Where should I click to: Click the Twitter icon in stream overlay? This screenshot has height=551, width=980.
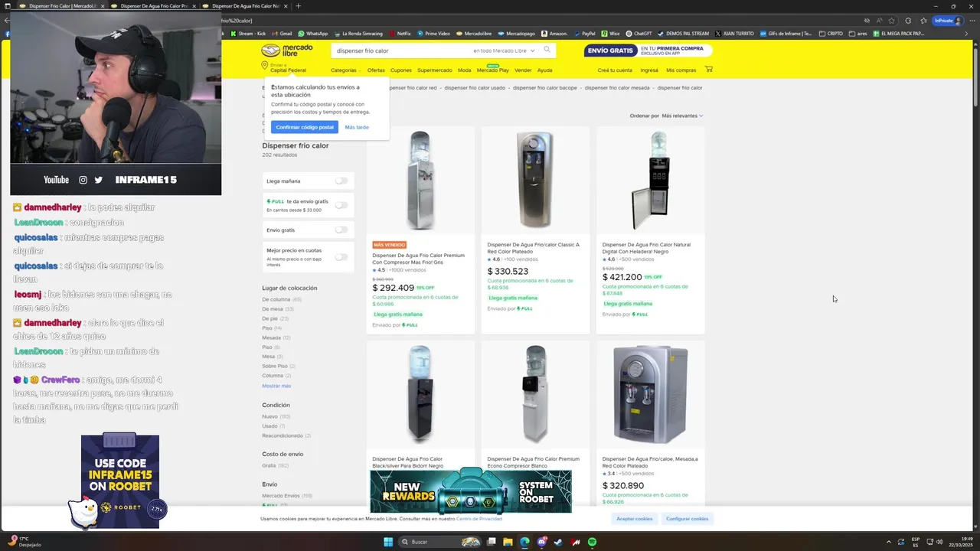[x=99, y=180]
